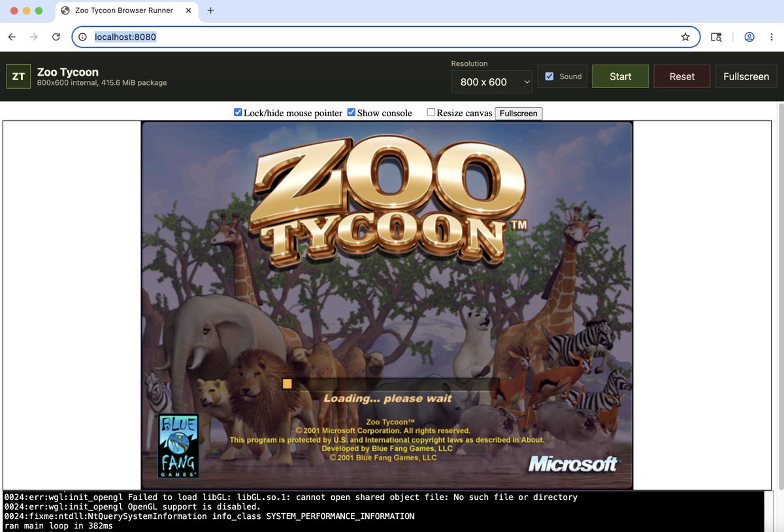Uncheck the Show console checkbox

pyautogui.click(x=351, y=112)
